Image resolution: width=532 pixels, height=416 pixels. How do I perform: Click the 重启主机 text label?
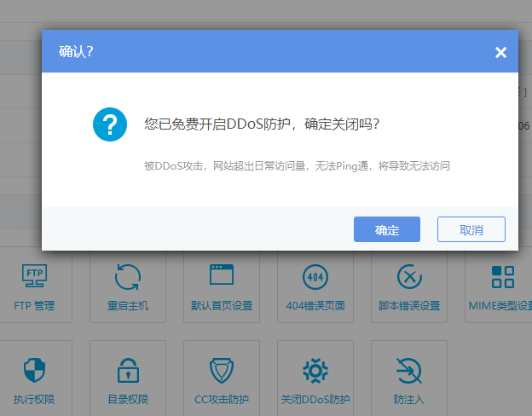pyautogui.click(x=128, y=306)
